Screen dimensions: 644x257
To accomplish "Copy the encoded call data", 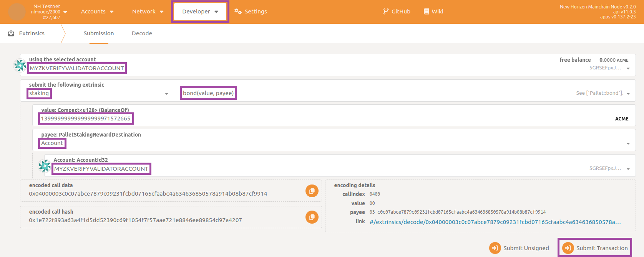I will point(312,191).
